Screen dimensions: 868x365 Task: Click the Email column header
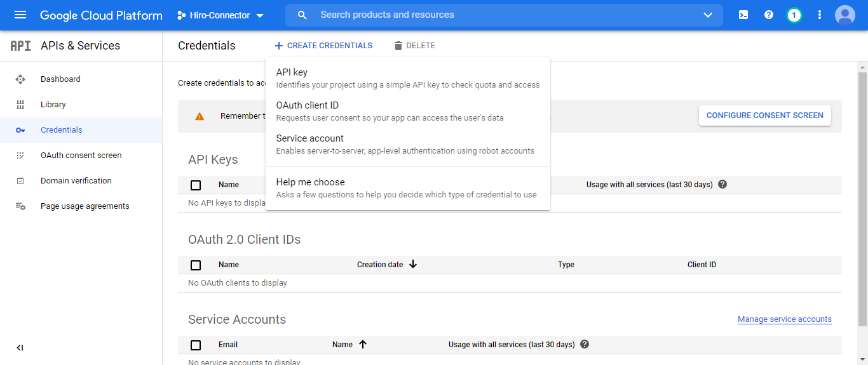point(228,345)
